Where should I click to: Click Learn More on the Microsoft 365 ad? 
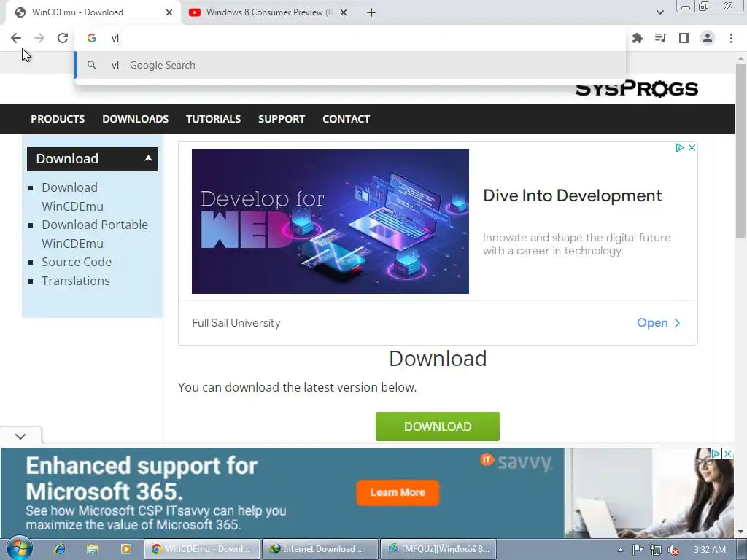click(398, 492)
